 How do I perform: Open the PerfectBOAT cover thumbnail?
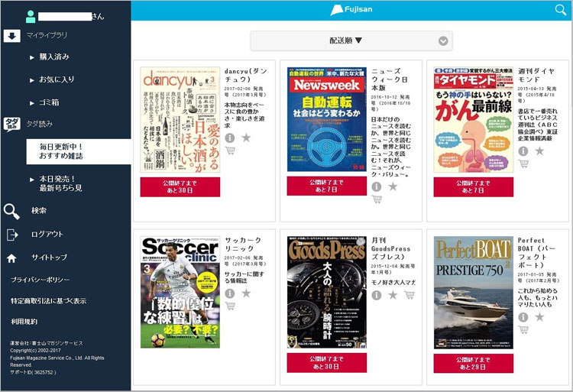click(x=474, y=293)
